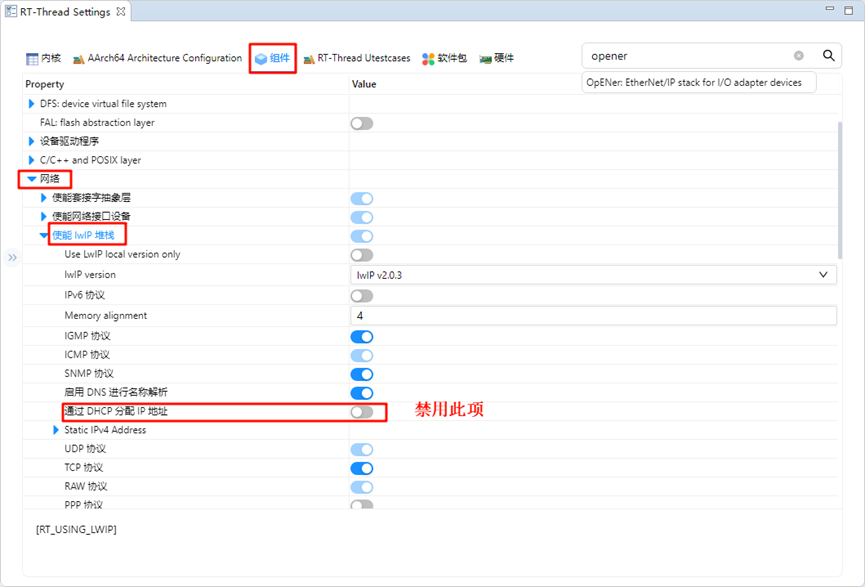865x587 pixels.
Task: Select the UDP 协议 row label
Action: (x=85, y=449)
